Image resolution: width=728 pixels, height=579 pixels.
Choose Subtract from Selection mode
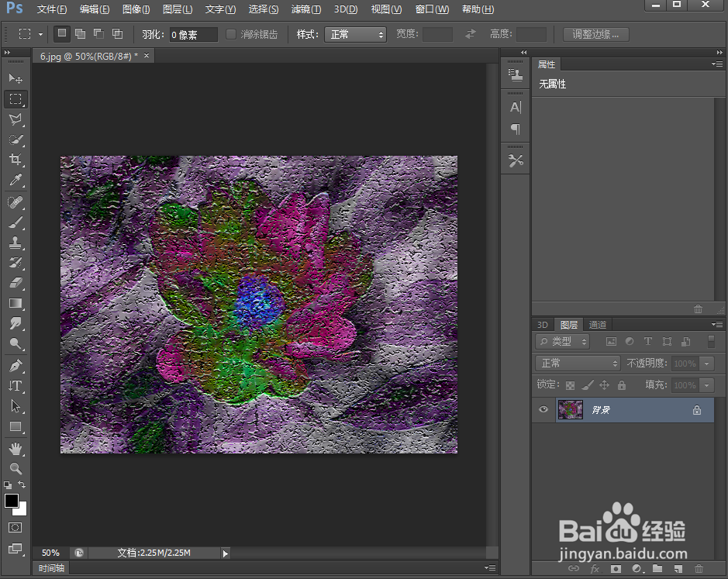(x=98, y=33)
